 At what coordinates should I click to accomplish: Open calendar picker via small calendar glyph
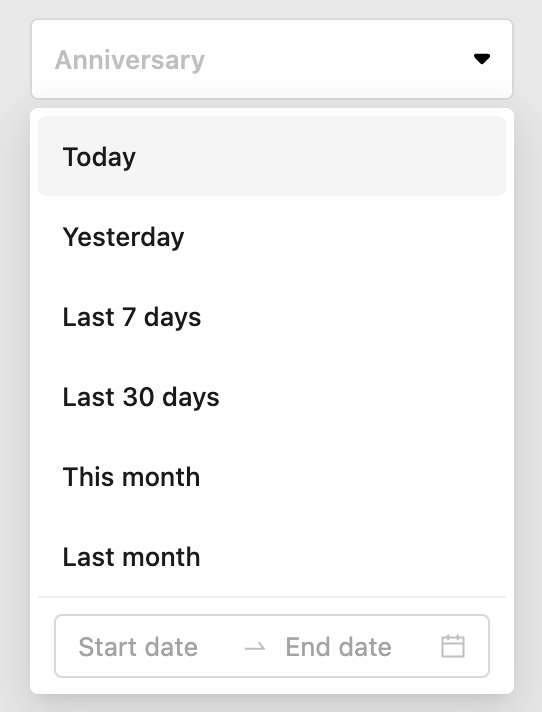tap(453, 646)
